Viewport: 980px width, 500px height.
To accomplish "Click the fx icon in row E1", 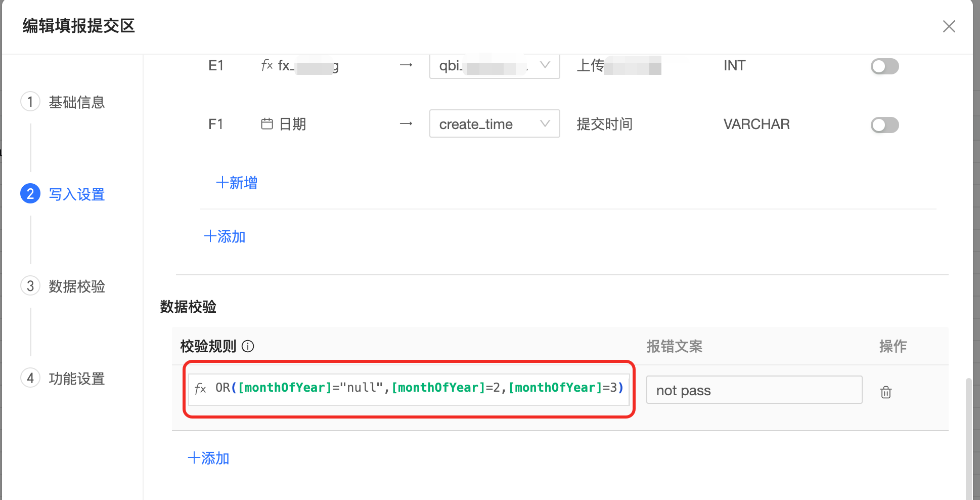I will coord(267,65).
